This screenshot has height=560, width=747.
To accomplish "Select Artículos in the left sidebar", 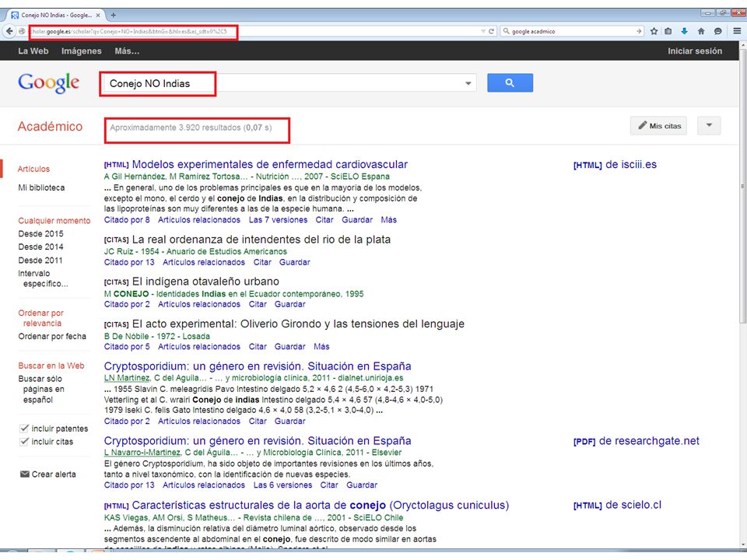I will click(x=33, y=169).
